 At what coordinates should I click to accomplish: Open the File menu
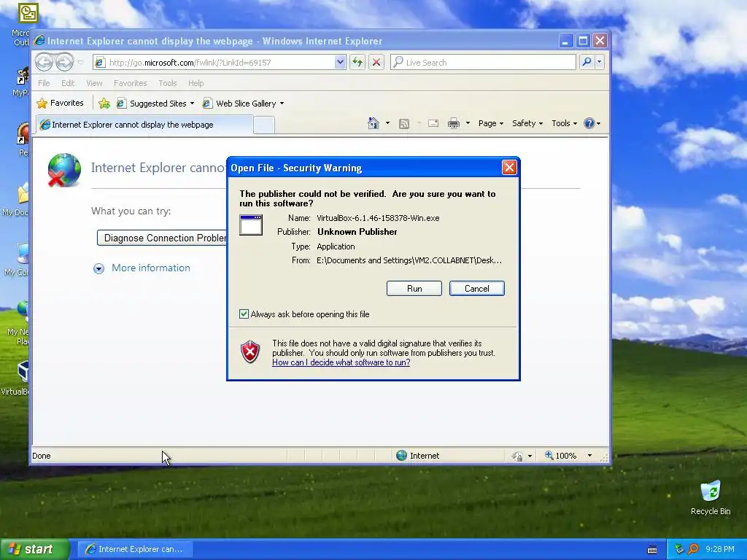[x=44, y=83]
